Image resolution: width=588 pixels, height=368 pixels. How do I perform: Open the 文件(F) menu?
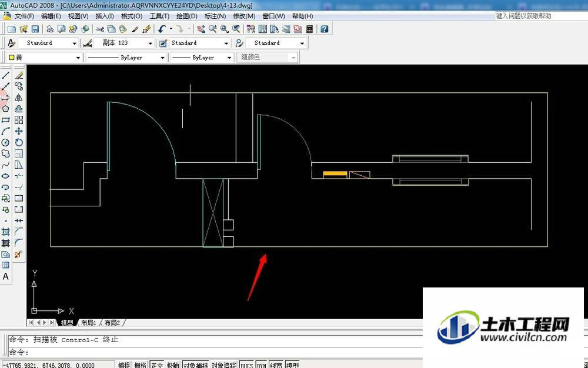[x=24, y=16]
